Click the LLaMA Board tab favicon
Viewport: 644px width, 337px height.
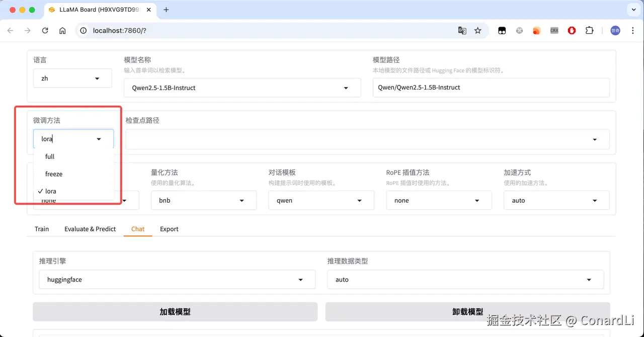(52, 10)
